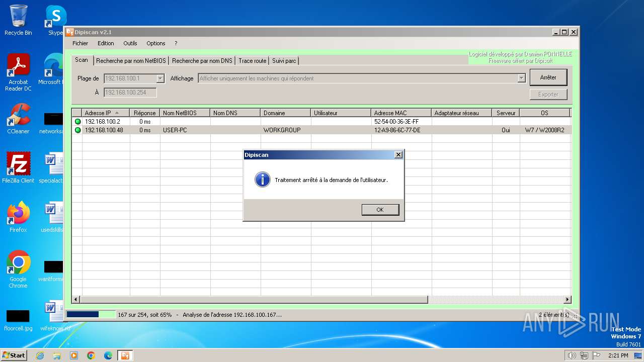Select the WORKGROUP domain cell

pyautogui.click(x=286, y=130)
